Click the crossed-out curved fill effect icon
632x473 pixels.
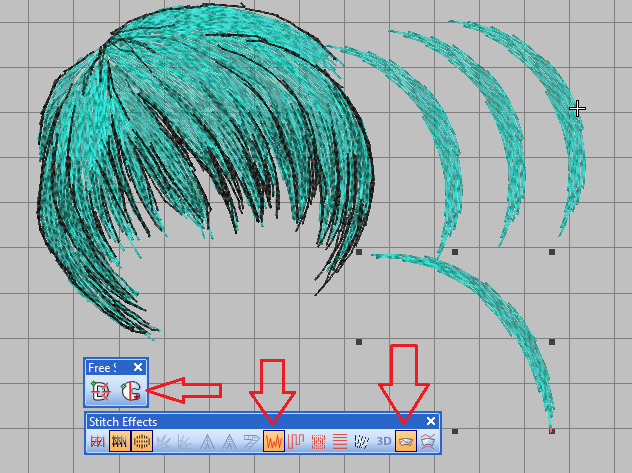[428, 442]
